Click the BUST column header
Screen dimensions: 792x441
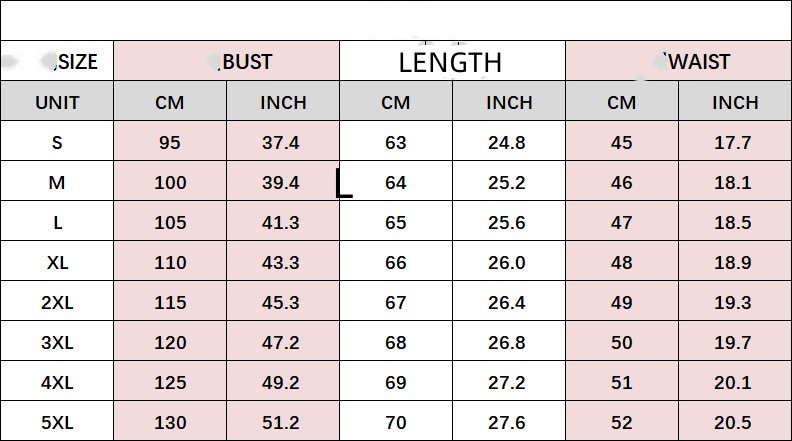tap(246, 62)
